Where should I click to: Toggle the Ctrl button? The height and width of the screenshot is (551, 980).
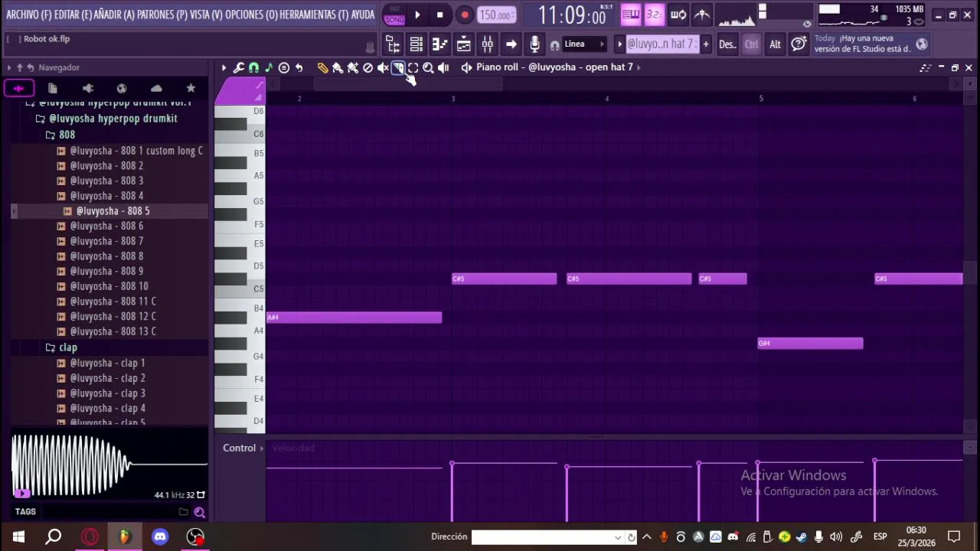(x=751, y=44)
